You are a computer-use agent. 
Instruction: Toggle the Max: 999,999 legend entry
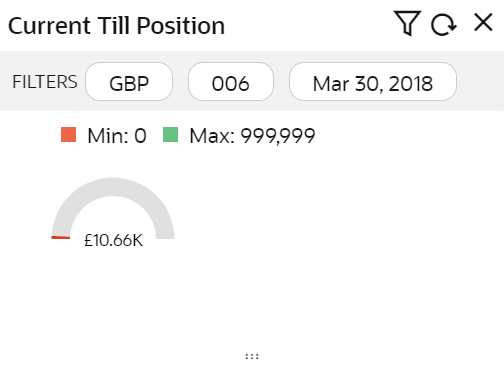(239, 135)
